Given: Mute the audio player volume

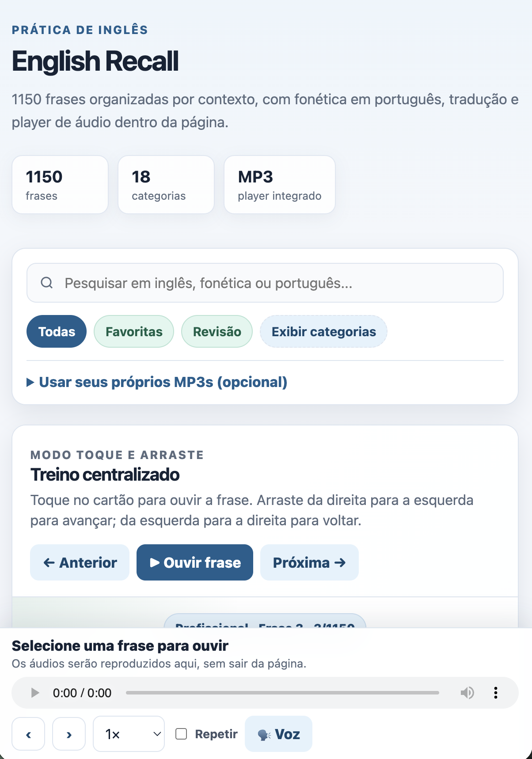Looking at the screenshot, I should point(467,693).
